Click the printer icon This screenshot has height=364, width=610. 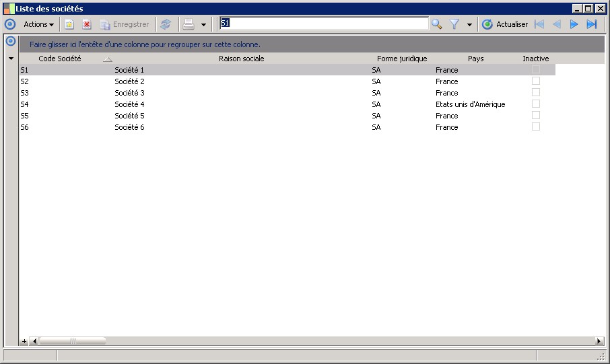point(189,24)
